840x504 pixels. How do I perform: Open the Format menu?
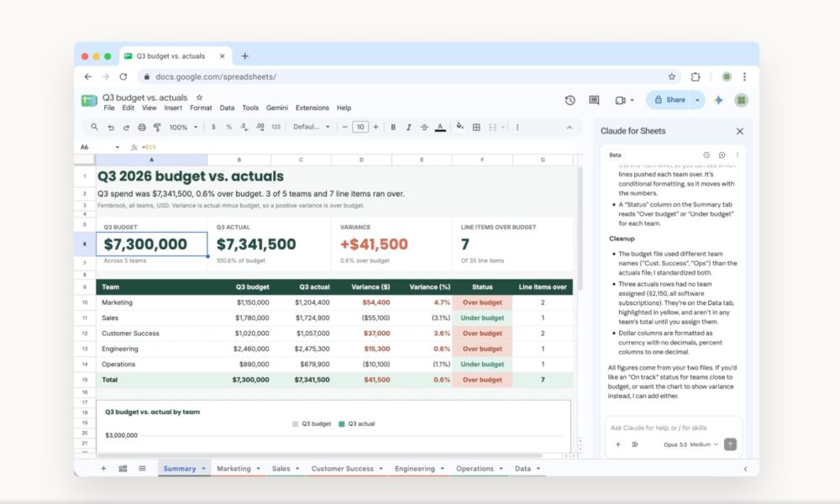click(x=201, y=108)
